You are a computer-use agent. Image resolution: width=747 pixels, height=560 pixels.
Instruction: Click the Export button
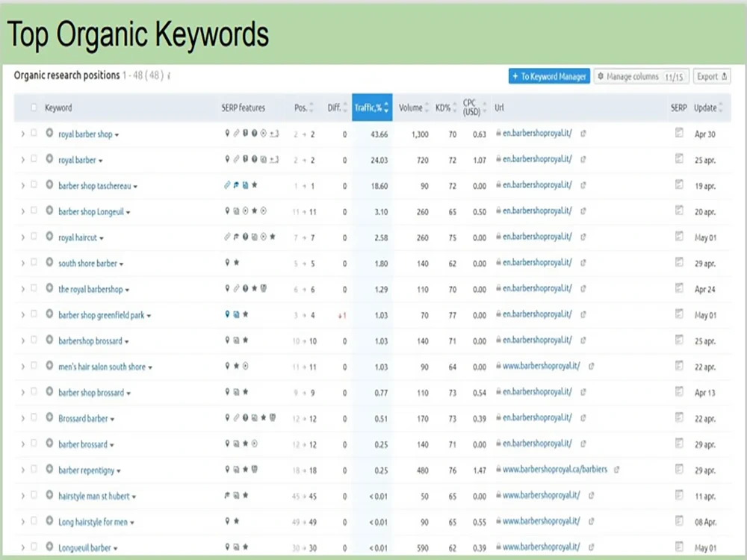coord(712,76)
